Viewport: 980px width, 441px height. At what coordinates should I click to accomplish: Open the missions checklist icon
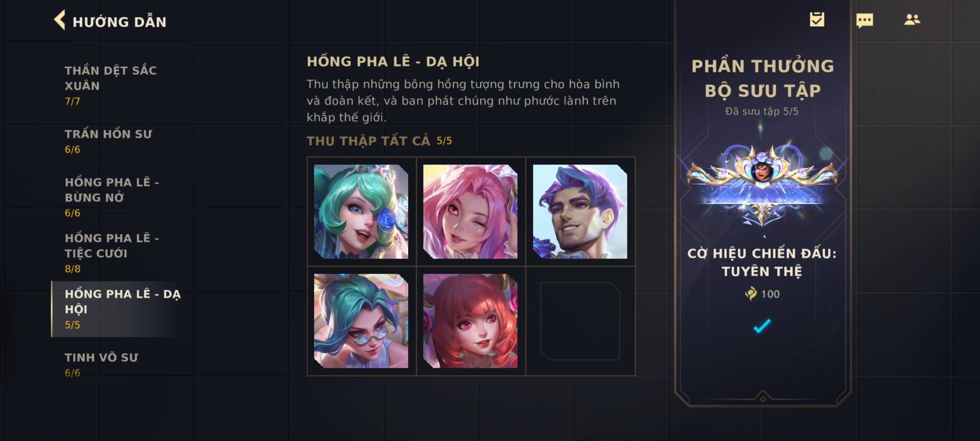[x=817, y=20]
